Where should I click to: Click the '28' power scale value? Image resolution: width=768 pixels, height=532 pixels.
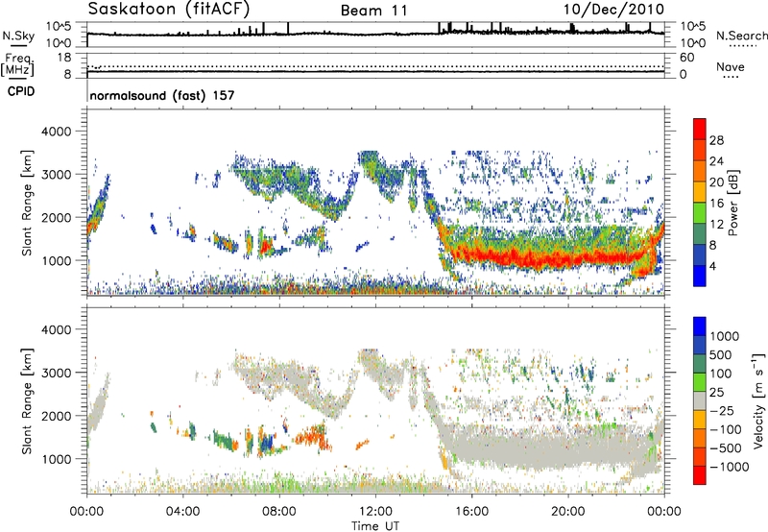[x=716, y=140]
